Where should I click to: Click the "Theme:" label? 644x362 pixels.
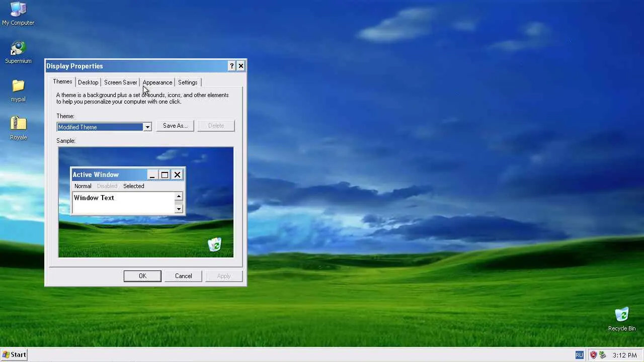[x=65, y=116]
